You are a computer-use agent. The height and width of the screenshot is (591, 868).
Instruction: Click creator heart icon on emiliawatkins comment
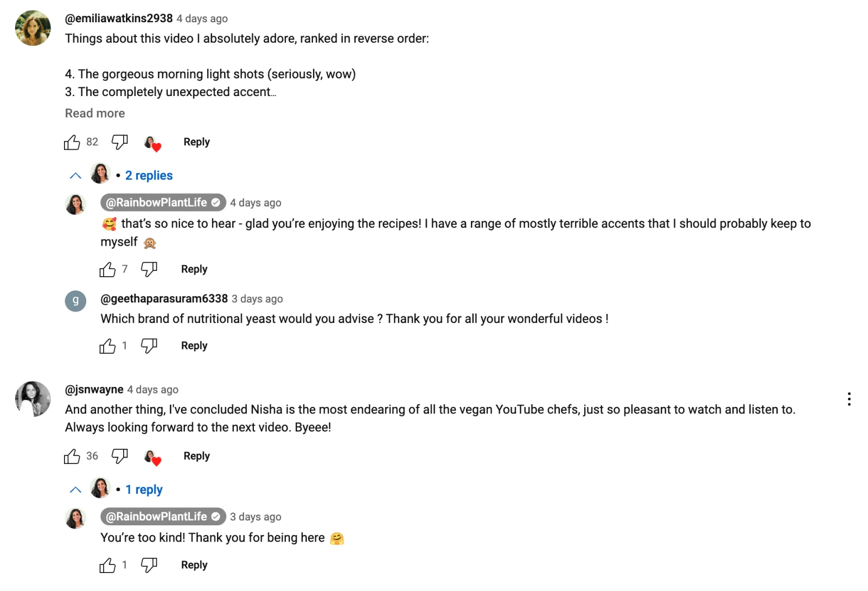click(x=152, y=143)
